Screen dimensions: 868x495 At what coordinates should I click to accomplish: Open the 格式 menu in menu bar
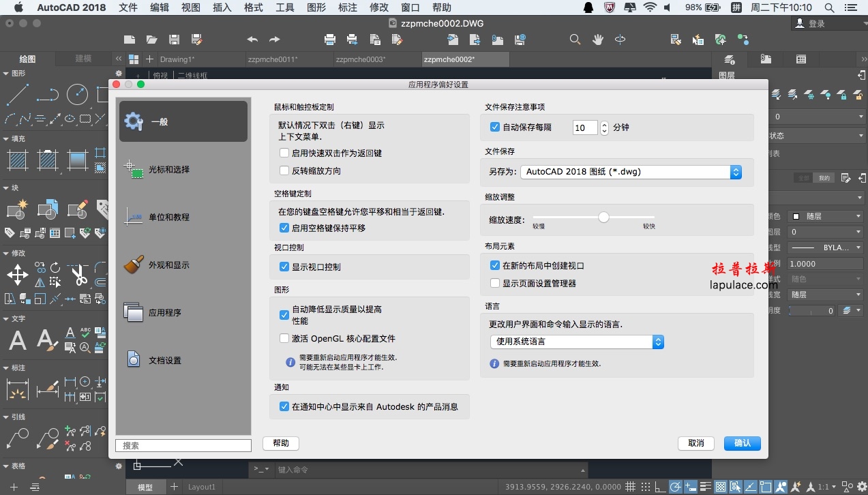pos(254,7)
